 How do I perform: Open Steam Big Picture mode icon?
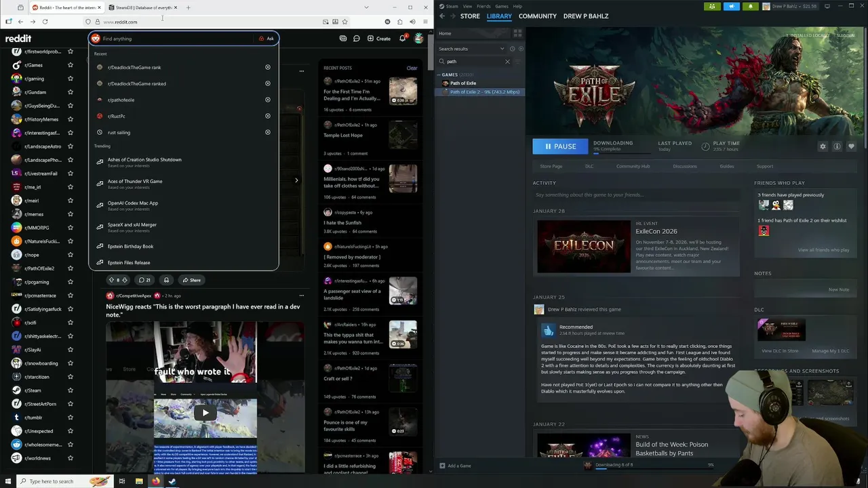(827, 6)
